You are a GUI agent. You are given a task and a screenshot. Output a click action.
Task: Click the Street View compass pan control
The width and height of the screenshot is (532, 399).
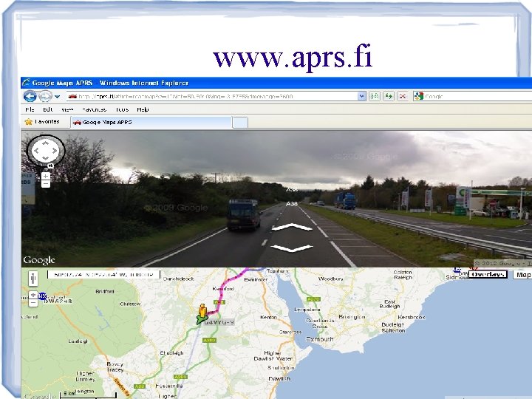pyautogui.click(x=46, y=150)
